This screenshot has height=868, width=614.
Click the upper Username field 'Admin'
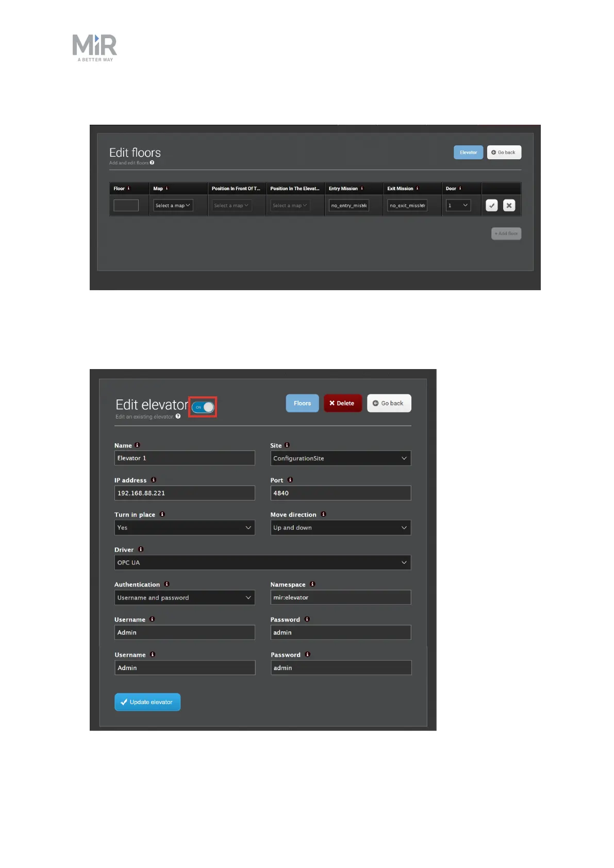pos(185,632)
